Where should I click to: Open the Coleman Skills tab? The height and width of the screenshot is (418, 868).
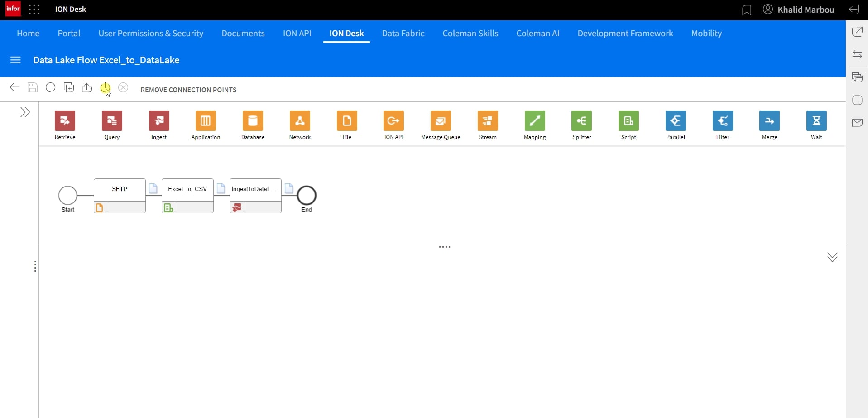[470, 34]
